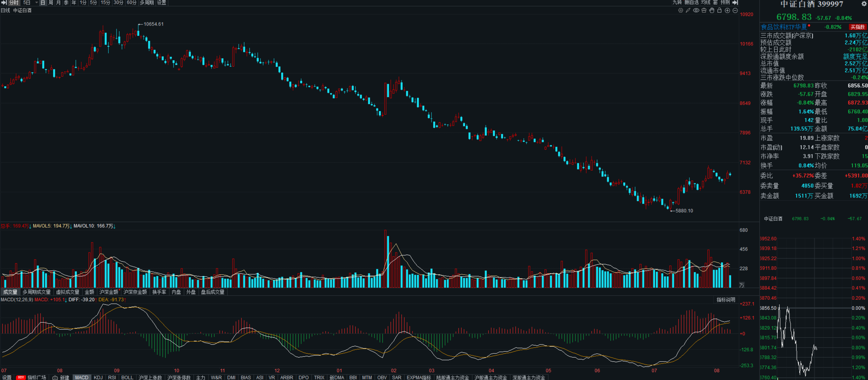Open the right panel settings gear
The width and height of the screenshot is (868, 380).
pos(864,4)
